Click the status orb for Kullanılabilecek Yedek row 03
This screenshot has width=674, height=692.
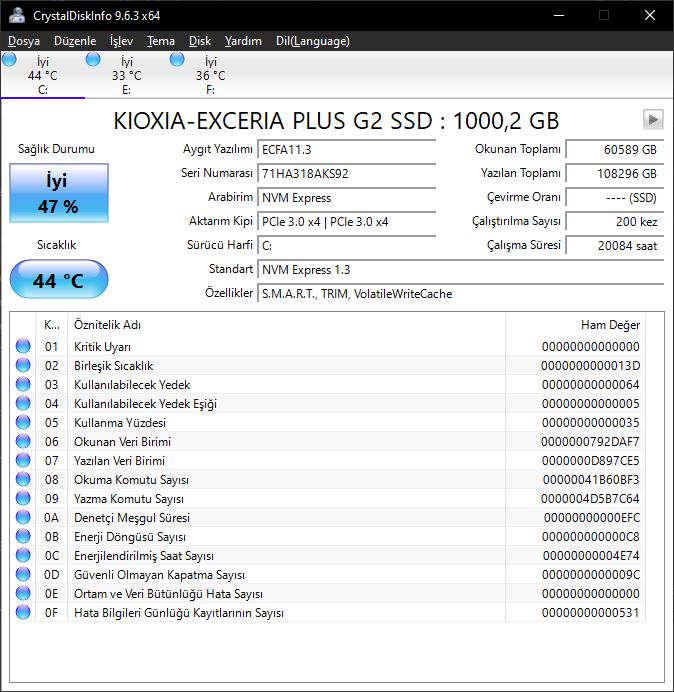point(23,384)
